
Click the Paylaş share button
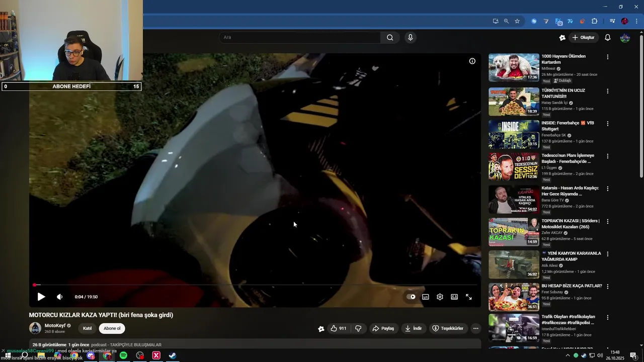pos(383,328)
